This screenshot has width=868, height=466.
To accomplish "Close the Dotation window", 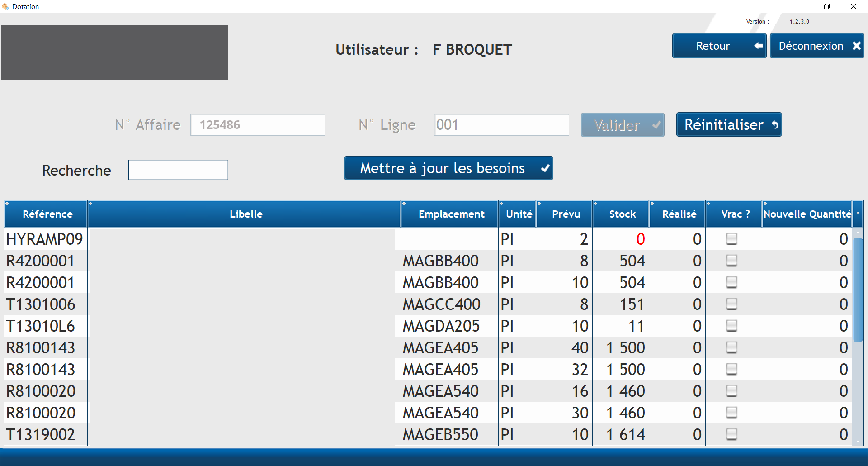I will [x=854, y=6].
